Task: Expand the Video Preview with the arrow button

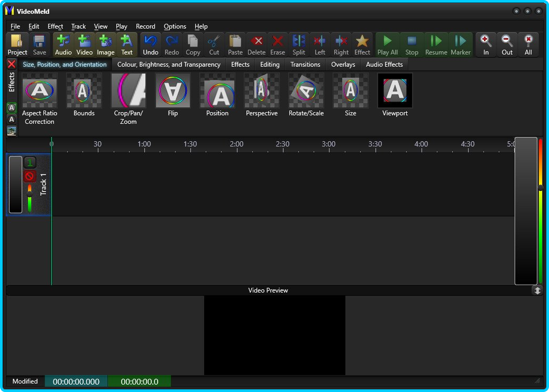Action: [537, 290]
